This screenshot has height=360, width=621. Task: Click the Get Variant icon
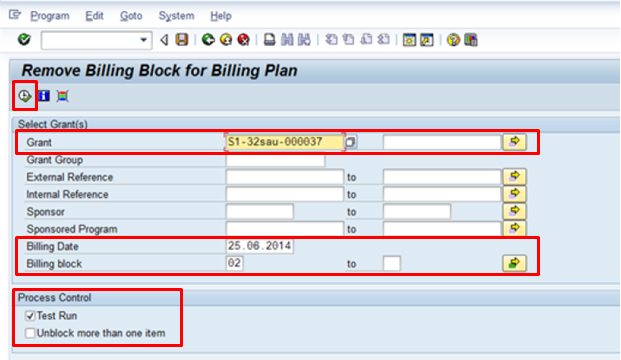point(62,96)
